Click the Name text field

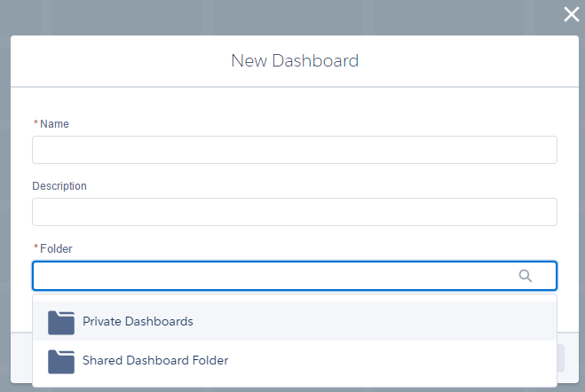tap(294, 150)
